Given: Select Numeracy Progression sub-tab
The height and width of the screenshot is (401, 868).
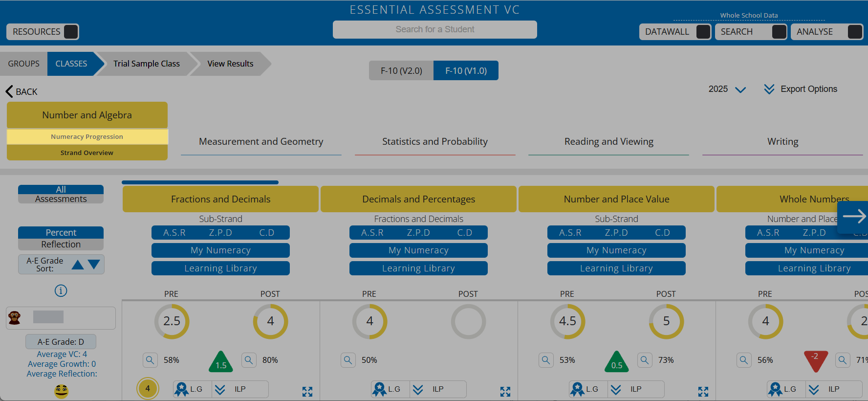Looking at the screenshot, I should pos(87,137).
